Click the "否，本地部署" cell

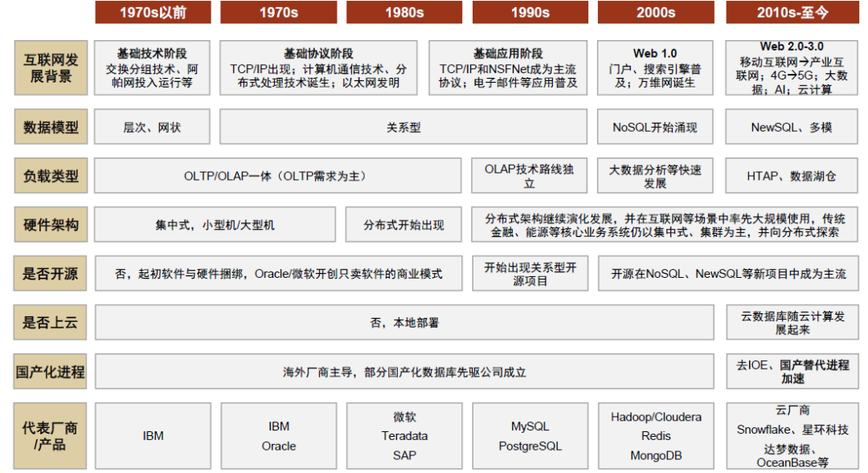tap(404, 322)
